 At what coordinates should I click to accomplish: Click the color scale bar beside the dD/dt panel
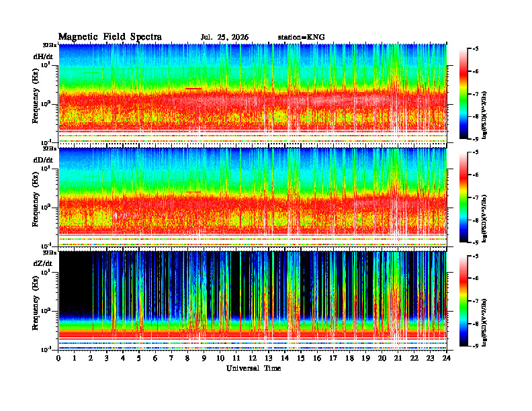[x=463, y=197]
